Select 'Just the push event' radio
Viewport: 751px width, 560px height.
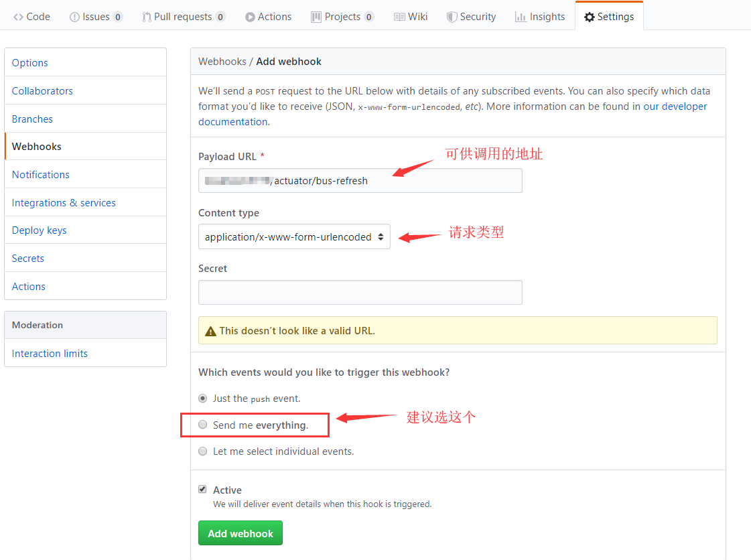[203, 398]
